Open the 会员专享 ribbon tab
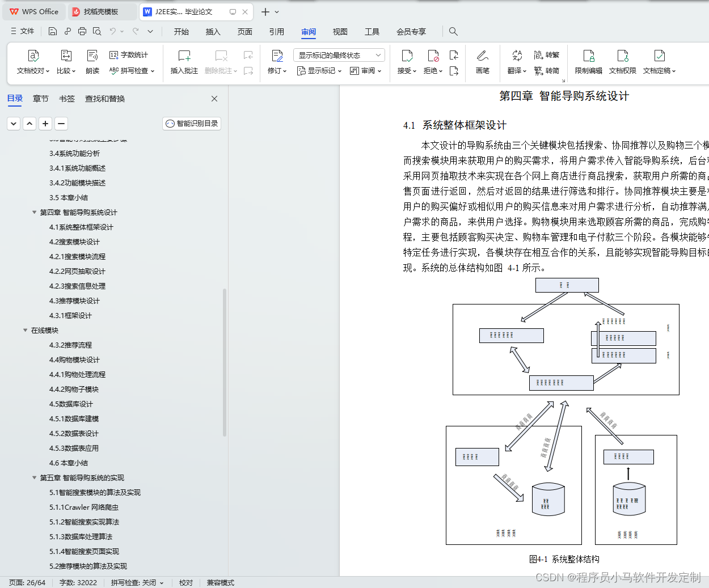The width and height of the screenshot is (709, 588). (x=411, y=32)
